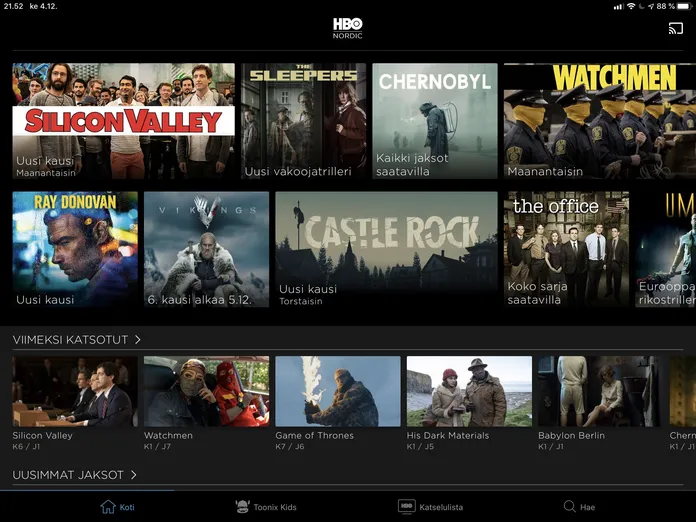Image resolution: width=696 pixels, height=522 pixels.
Task: Select the Castle Rock banner
Action: point(386,249)
